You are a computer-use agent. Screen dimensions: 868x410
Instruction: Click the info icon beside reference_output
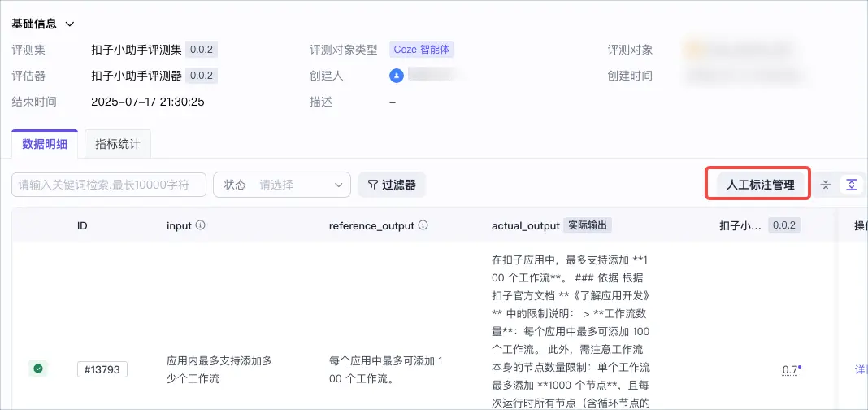pyautogui.click(x=423, y=225)
